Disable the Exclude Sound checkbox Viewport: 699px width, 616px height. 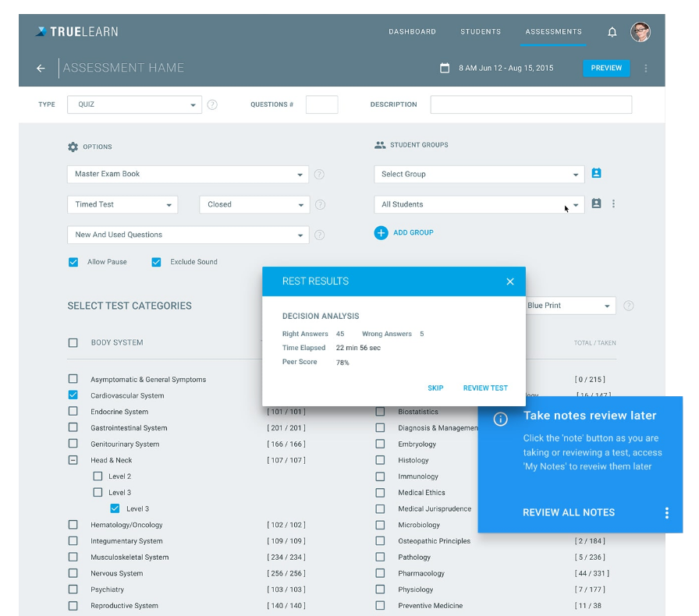[x=156, y=262]
